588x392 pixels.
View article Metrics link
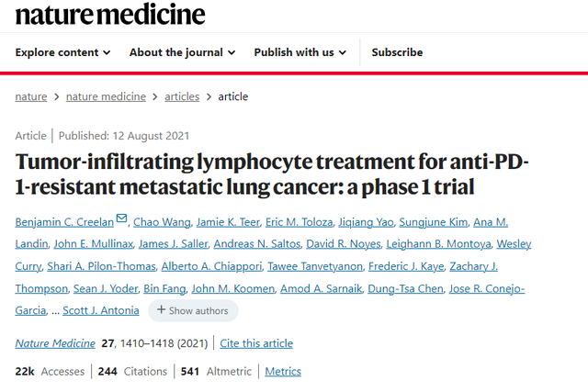pyautogui.click(x=283, y=372)
